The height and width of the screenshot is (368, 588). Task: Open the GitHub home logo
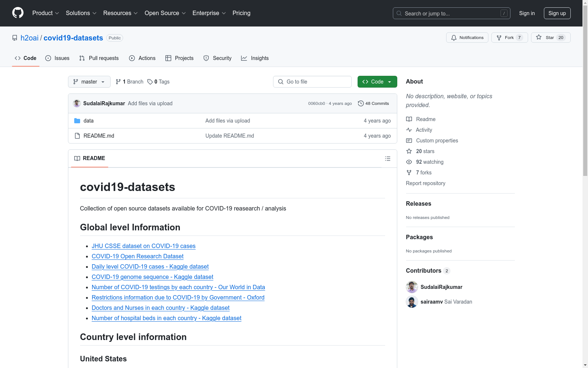point(18,13)
